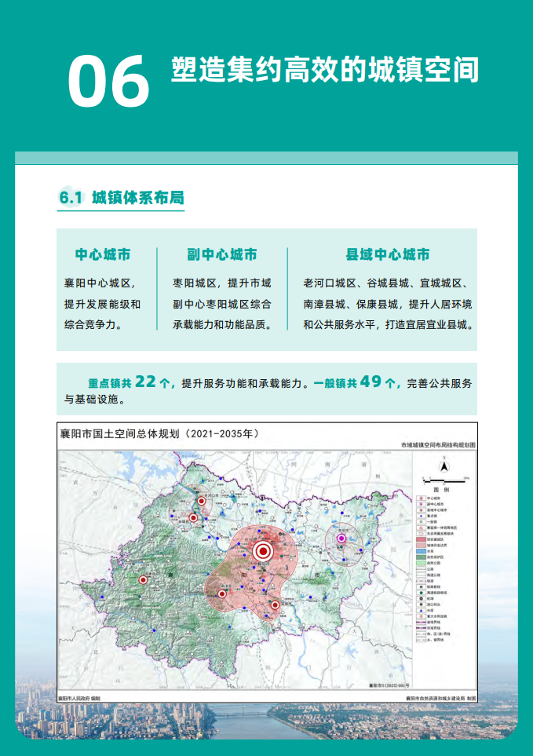This screenshot has height=756, width=533.
Task: Click the 重点镇 blue dot legend symbol
Action: click(421, 516)
